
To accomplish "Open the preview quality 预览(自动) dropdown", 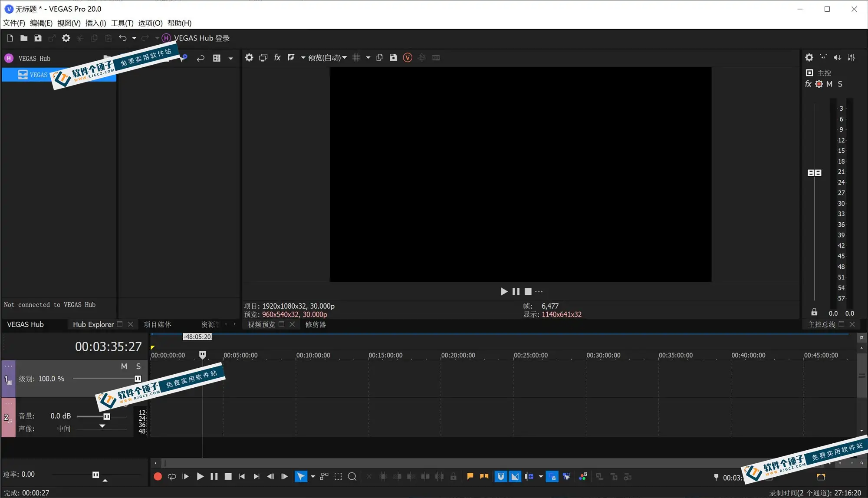I will pos(327,57).
